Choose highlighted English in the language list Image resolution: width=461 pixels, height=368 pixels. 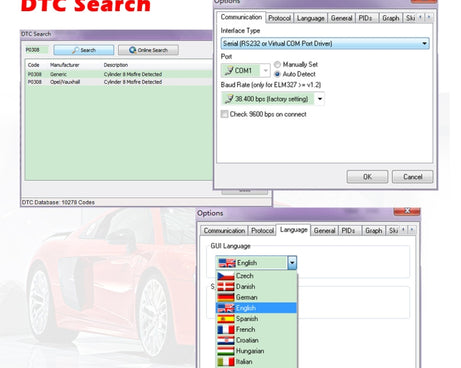[x=256, y=308]
